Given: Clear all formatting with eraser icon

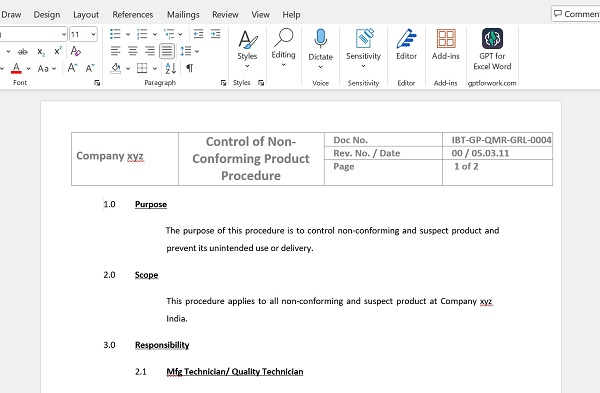Looking at the screenshot, I should click(76, 51).
